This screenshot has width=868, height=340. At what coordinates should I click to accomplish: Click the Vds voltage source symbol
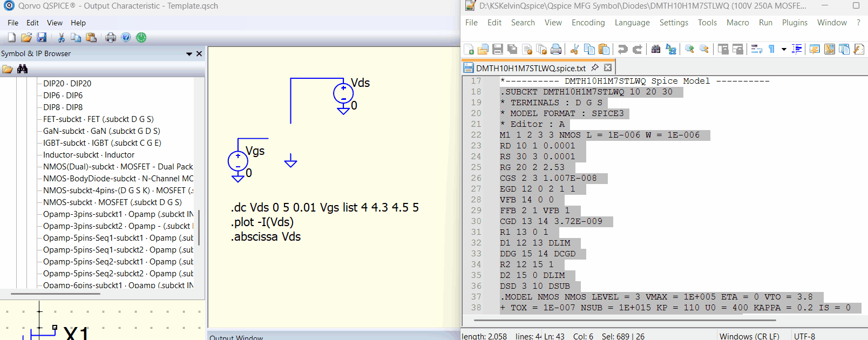(343, 93)
